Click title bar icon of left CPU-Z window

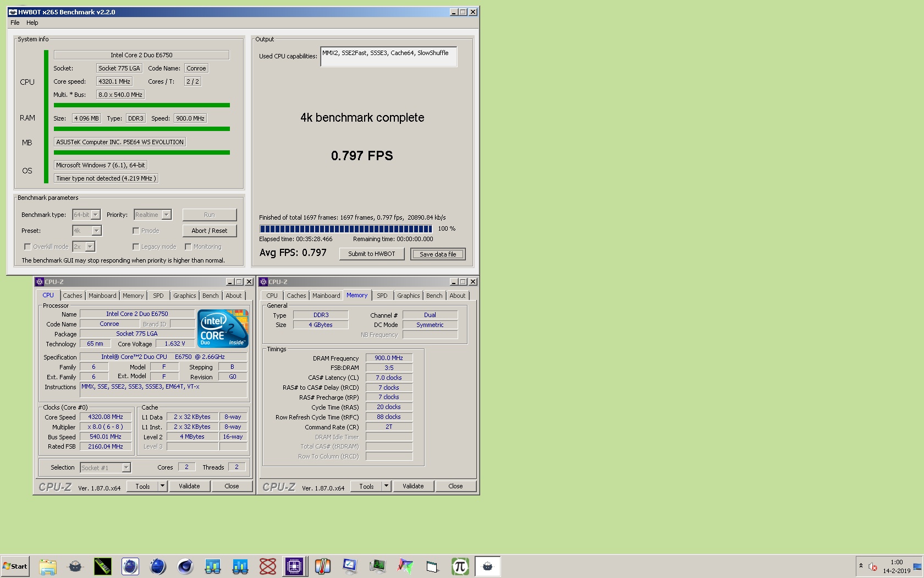(x=40, y=282)
